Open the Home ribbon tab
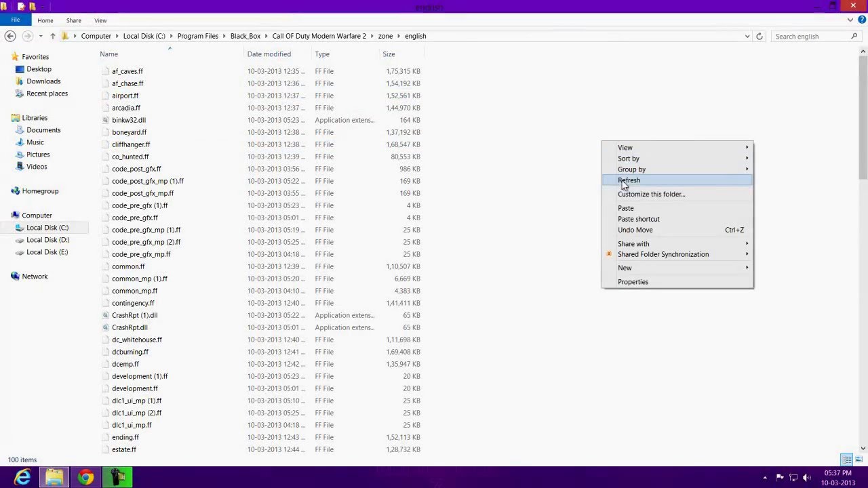Image resolution: width=868 pixels, height=488 pixels. pyautogui.click(x=45, y=20)
